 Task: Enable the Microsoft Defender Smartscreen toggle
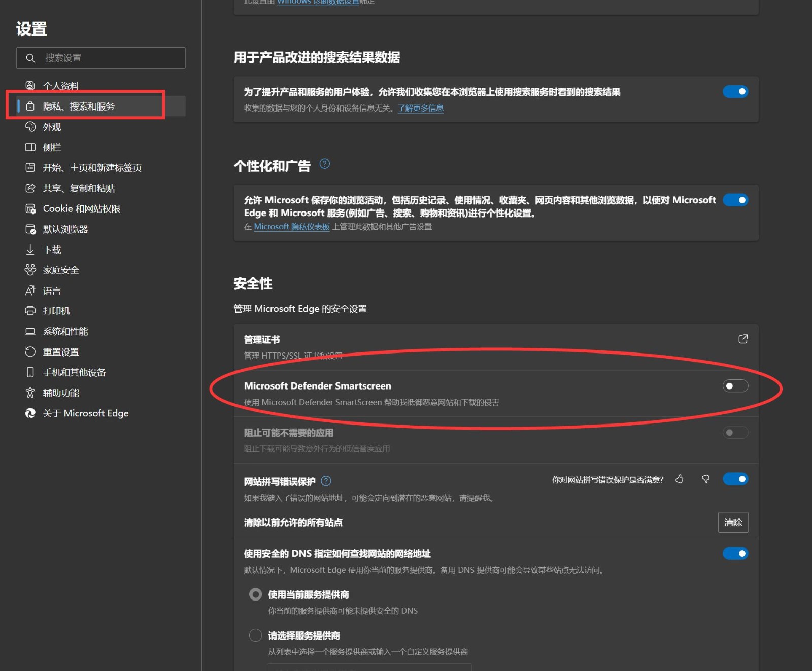click(735, 386)
